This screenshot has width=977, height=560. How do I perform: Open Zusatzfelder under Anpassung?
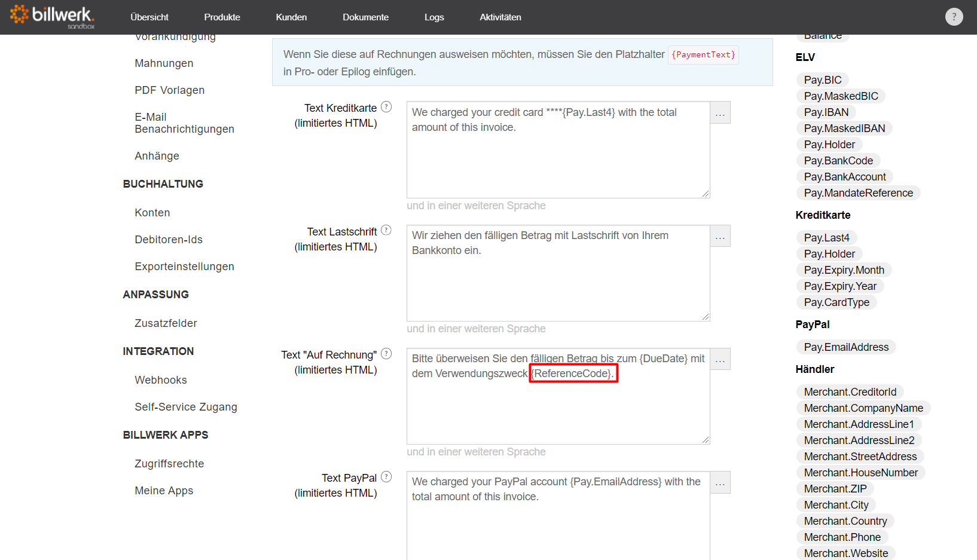coord(166,323)
